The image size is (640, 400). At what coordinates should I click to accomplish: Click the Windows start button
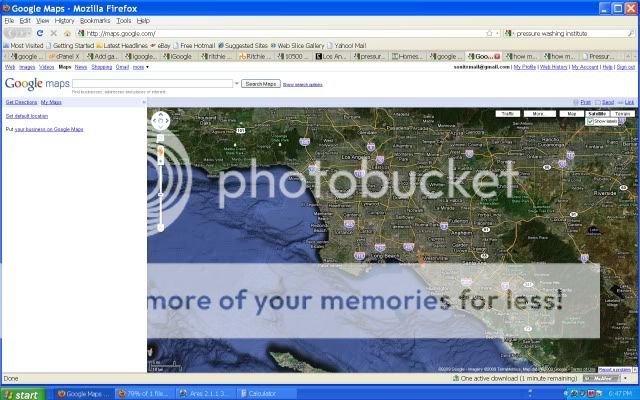(22, 394)
